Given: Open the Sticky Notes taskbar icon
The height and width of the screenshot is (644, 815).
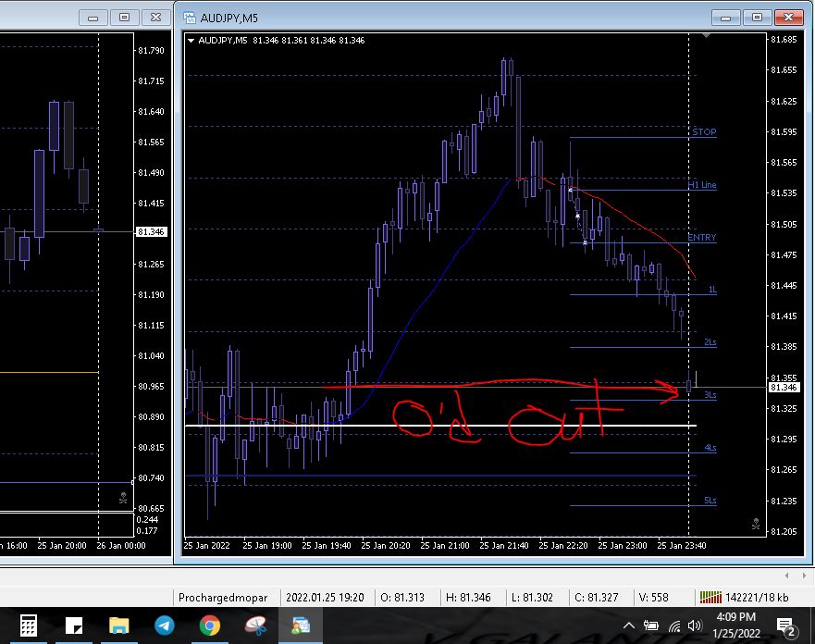Looking at the screenshot, I should [x=74, y=625].
